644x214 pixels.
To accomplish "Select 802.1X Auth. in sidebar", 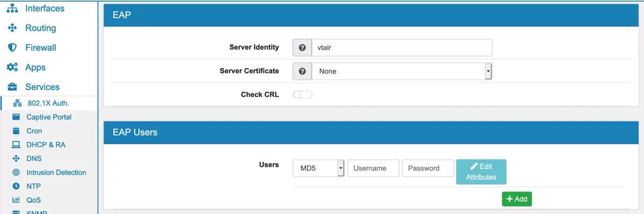I will [48, 103].
